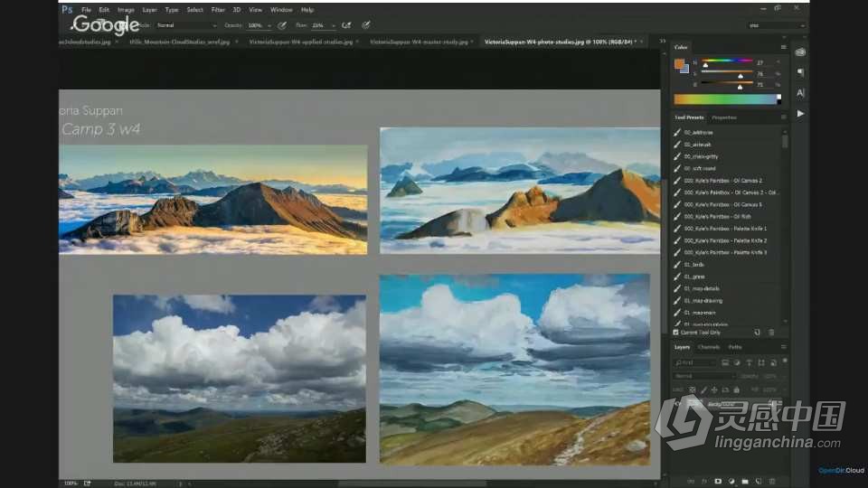Filter layers by shape layer icon
Image resolution: width=868 pixels, height=488 pixels.
[761, 363]
